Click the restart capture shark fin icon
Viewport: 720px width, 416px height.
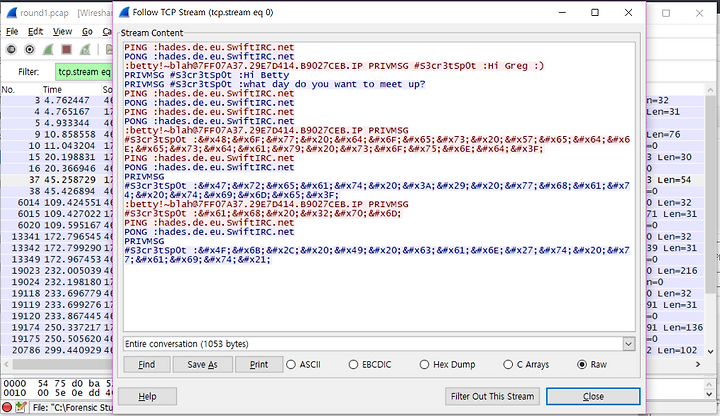point(85,49)
